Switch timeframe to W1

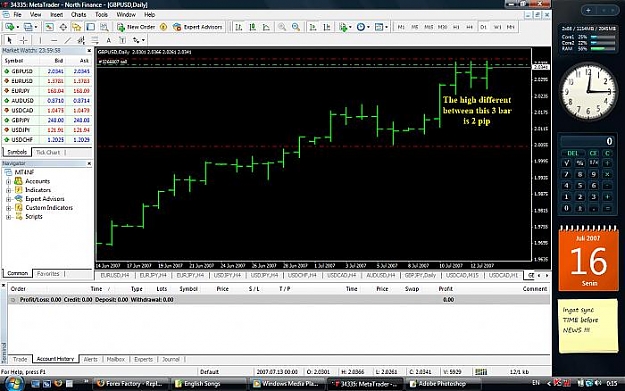[497, 27]
